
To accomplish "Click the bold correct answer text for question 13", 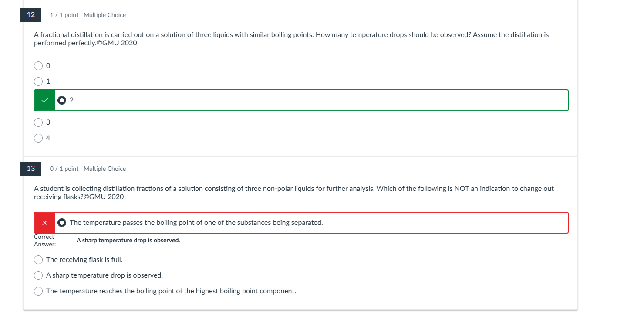I will tap(128, 240).
